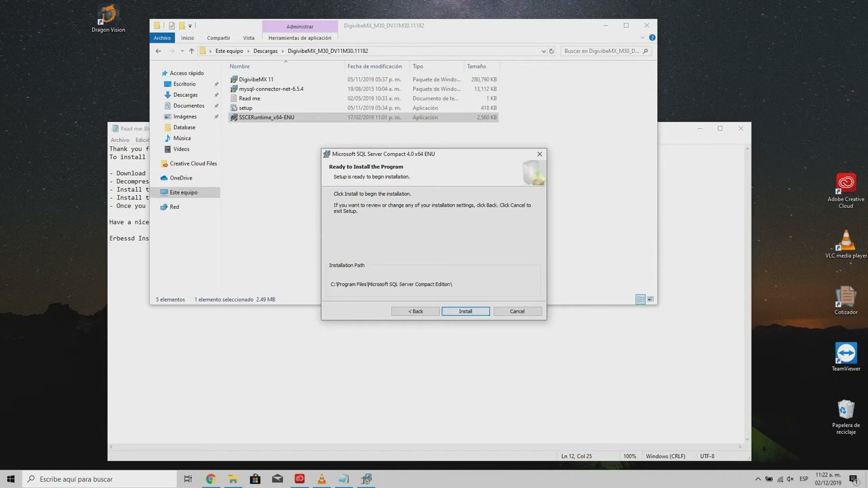Open File Explorer from the taskbar
Screen dimensions: 868x488
point(233,479)
